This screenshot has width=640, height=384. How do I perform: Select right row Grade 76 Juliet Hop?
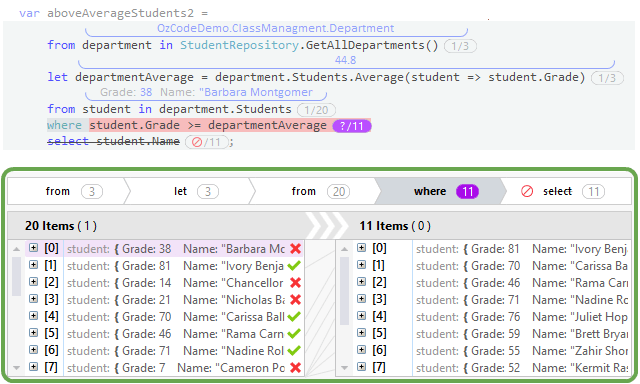[522, 316]
